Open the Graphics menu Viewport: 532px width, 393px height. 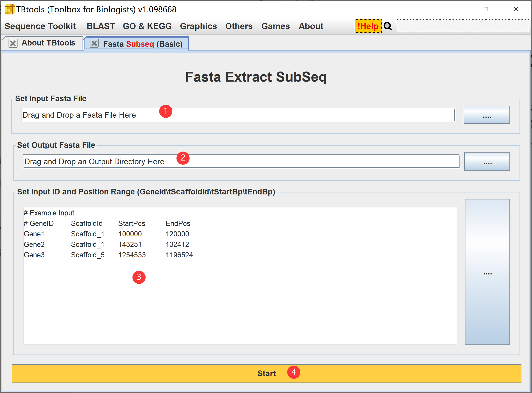click(198, 26)
